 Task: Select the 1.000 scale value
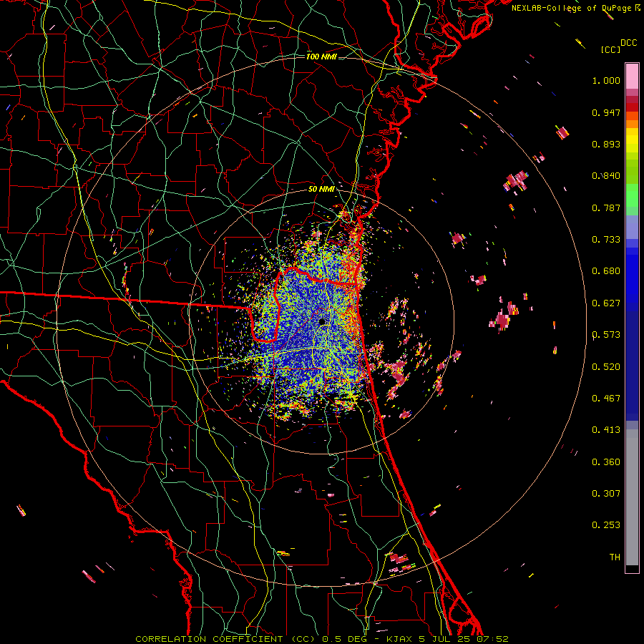[606, 80]
